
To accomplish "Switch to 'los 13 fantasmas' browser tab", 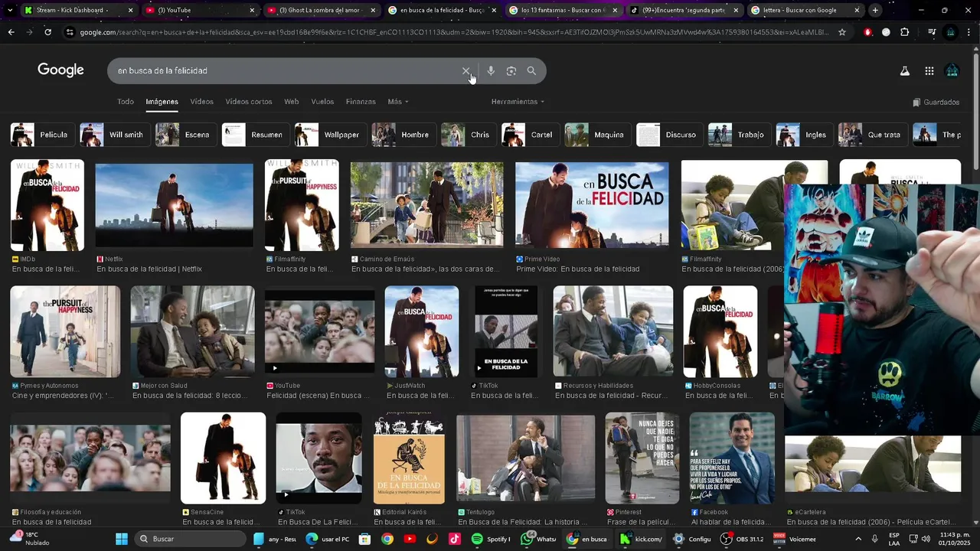I will [x=563, y=10].
